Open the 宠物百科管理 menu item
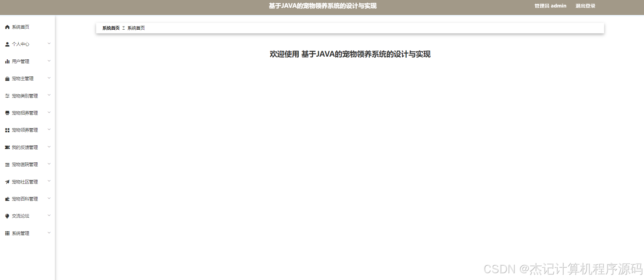644x280 pixels. tap(27, 199)
